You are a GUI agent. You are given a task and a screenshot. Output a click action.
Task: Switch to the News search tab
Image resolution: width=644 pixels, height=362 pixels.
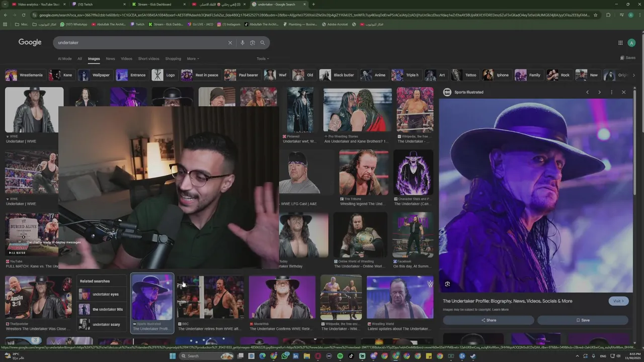pos(110,59)
